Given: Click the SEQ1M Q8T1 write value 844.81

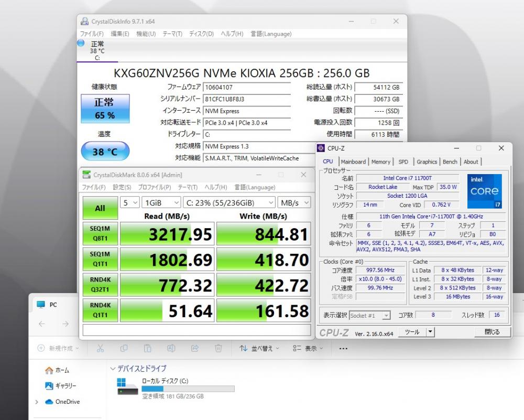Looking at the screenshot, I should tap(264, 234).
